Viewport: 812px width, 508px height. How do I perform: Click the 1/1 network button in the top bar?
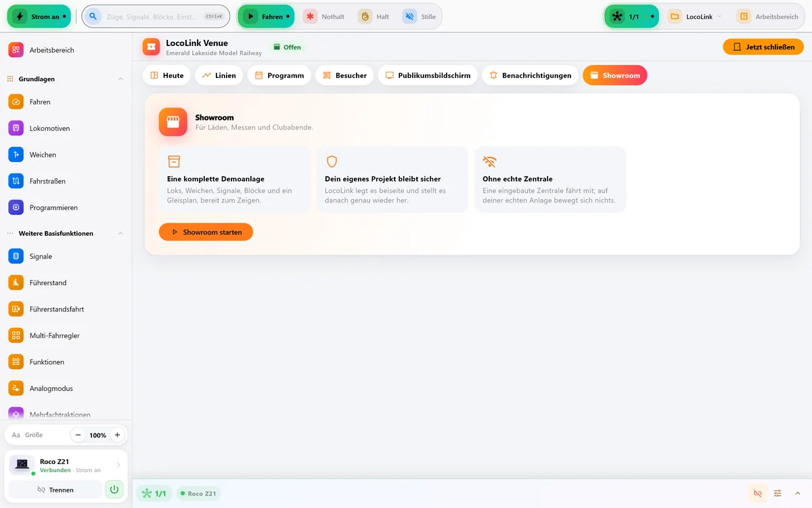(631, 16)
